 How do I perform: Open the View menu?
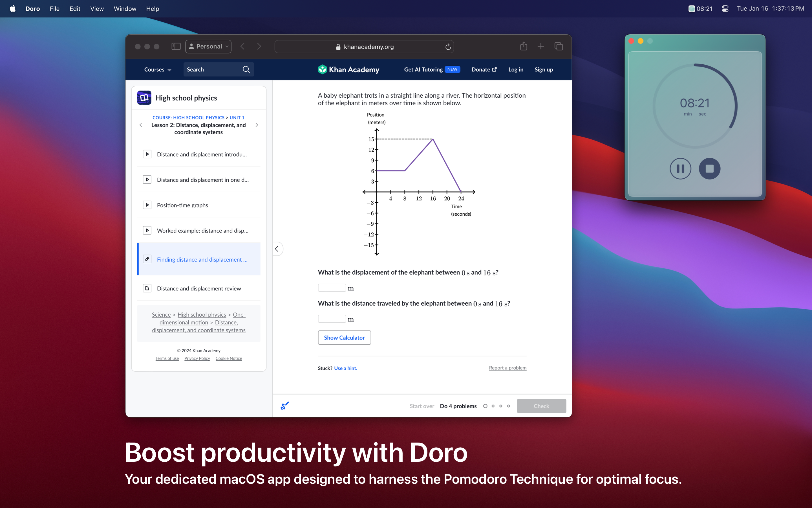click(97, 8)
